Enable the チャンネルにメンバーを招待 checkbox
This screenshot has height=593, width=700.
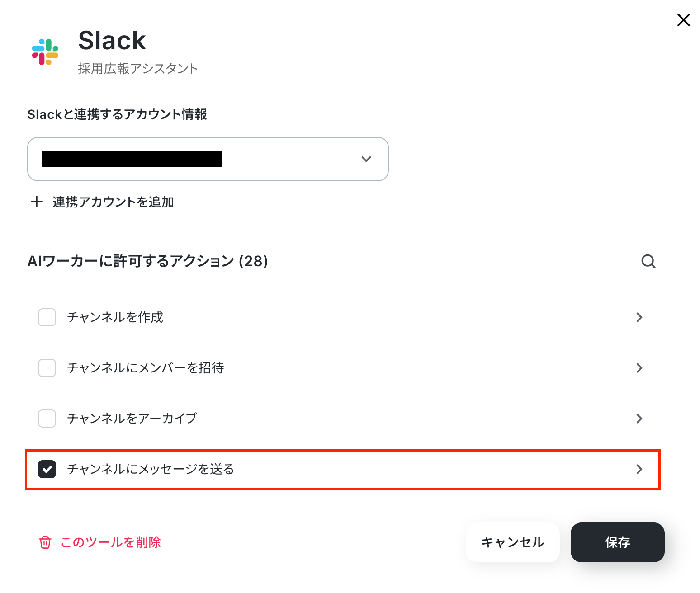tap(47, 368)
